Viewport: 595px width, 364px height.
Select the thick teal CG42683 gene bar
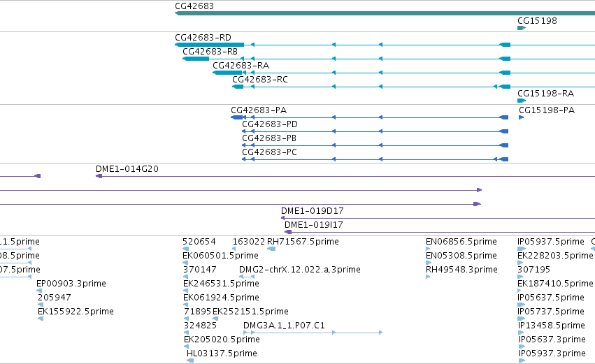[385, 13]
